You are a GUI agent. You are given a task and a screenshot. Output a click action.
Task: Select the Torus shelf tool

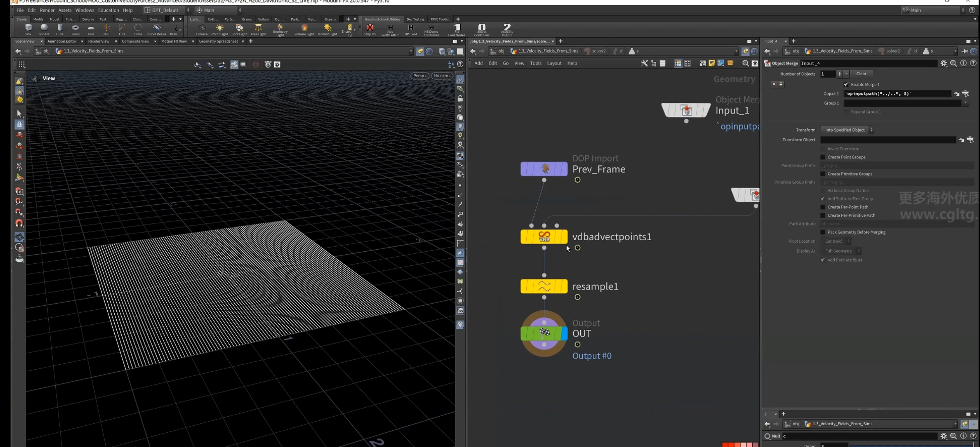click(x=75, y=29)
